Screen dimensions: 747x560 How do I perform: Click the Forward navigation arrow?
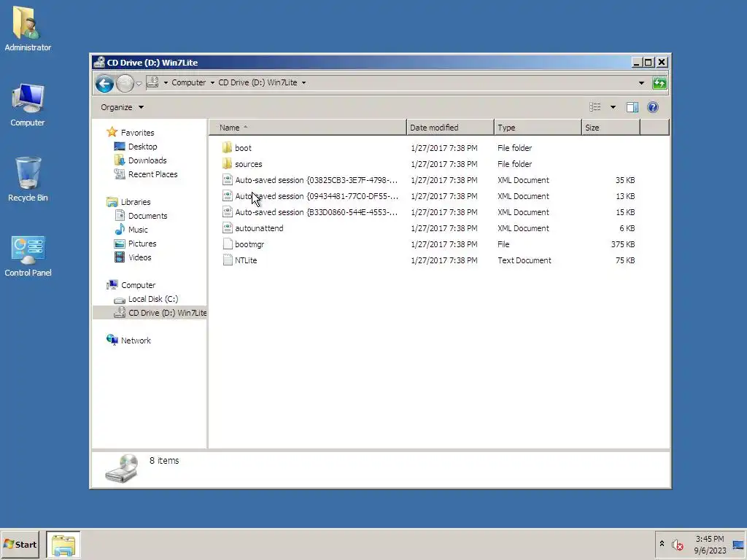point(125,84)
